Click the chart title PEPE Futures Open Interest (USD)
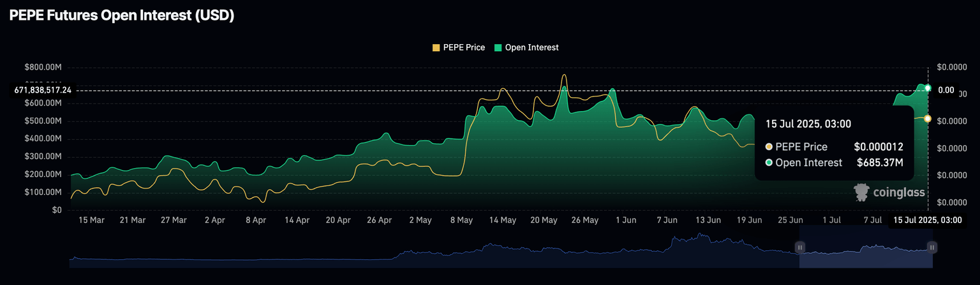Image resolution: width=980 pixels, height=285 pixels. [x=122, y=17]
